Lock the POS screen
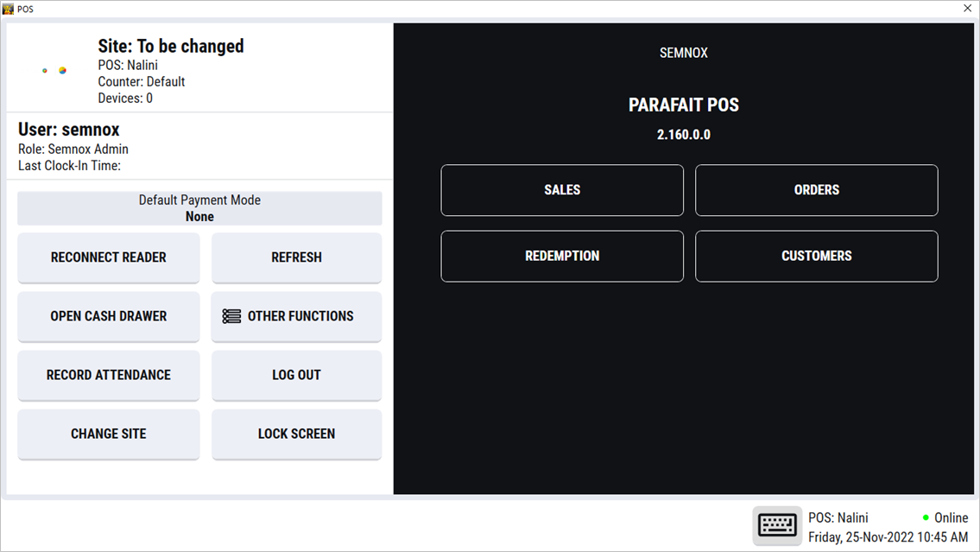The height and width of the screenshot is (552, 980). 296,434
